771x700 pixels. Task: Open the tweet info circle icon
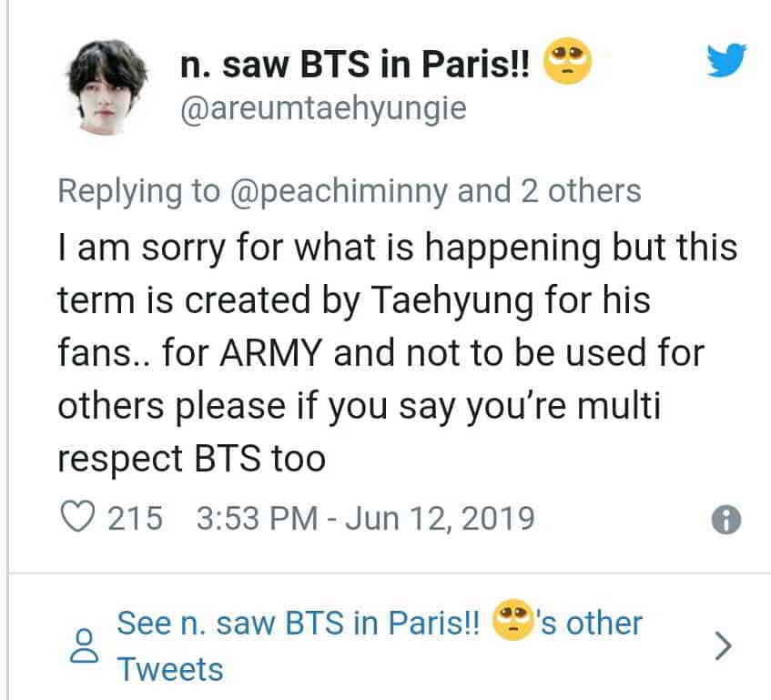pyautogui.click(x=725, y=520)
